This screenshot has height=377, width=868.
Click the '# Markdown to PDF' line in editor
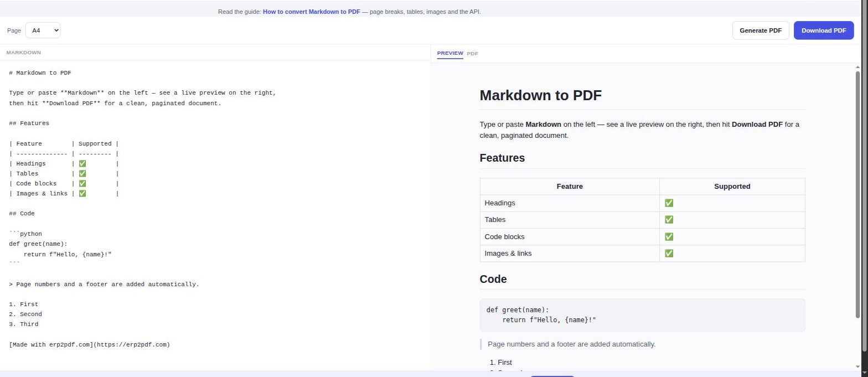coord(40,73)
